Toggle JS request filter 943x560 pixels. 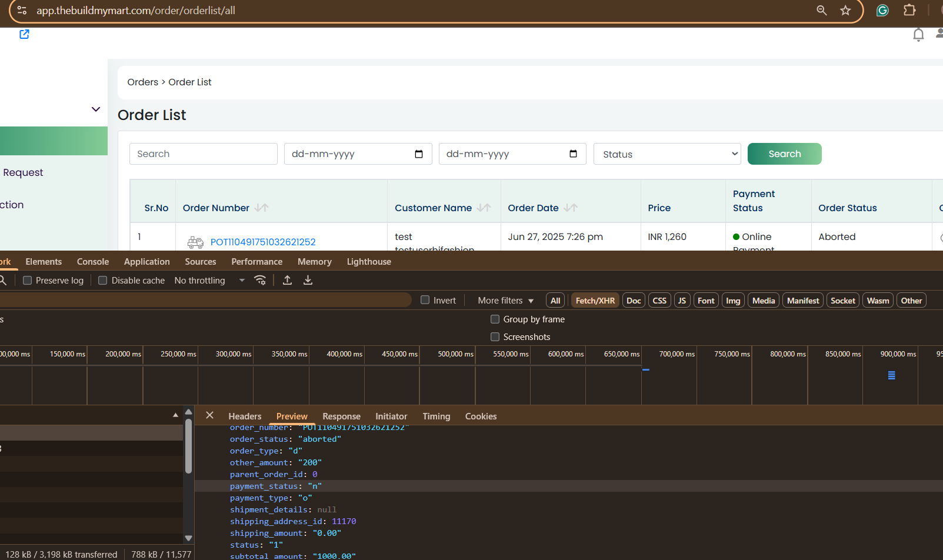(x=682, y=301)
